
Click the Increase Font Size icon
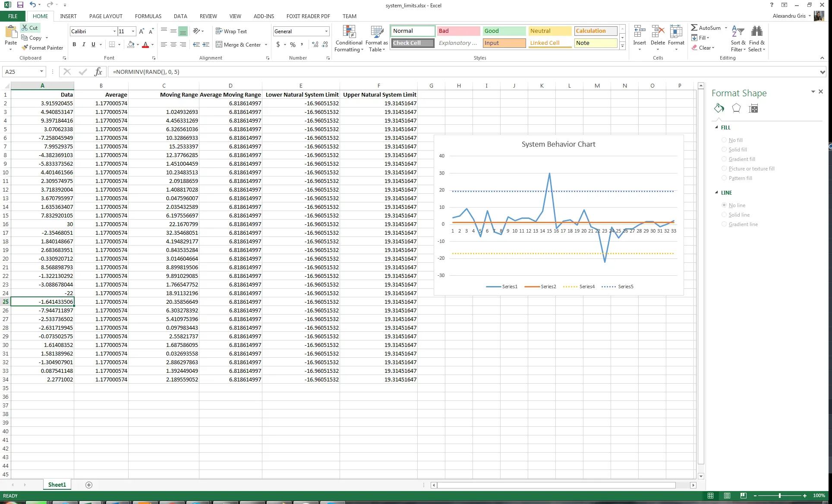pyautogui.click(x=142, y=31)
